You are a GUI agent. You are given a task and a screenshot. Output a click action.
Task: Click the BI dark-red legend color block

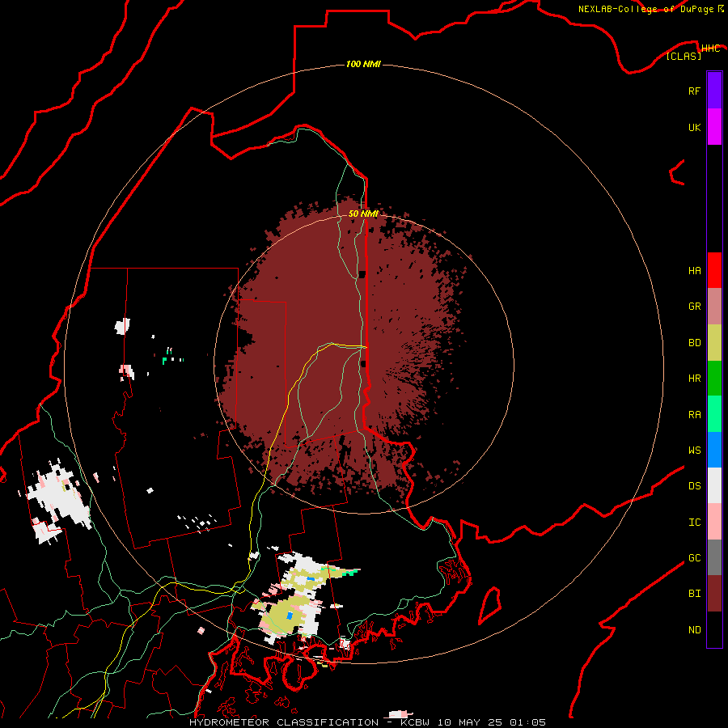point(714,594)
